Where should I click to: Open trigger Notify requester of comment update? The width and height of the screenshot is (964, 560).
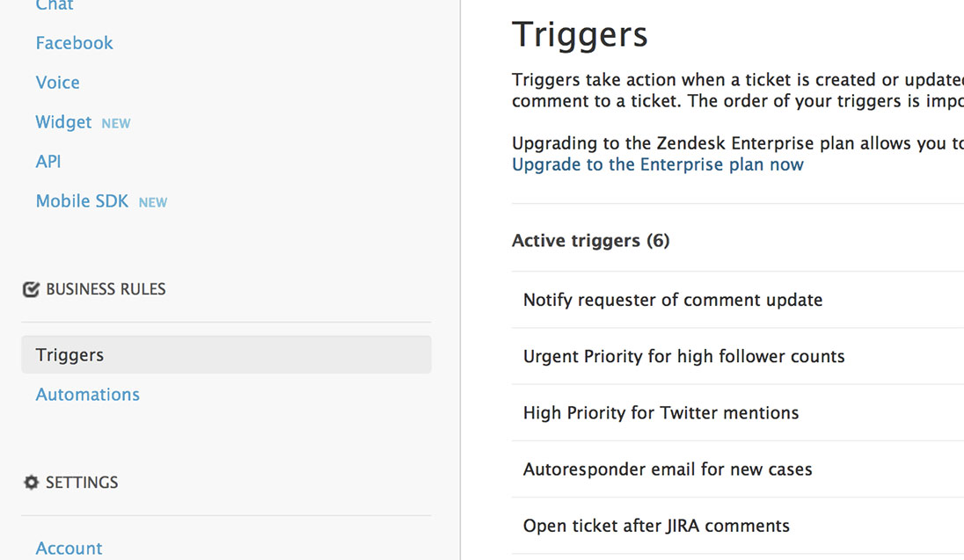click(x=673, y=299)
